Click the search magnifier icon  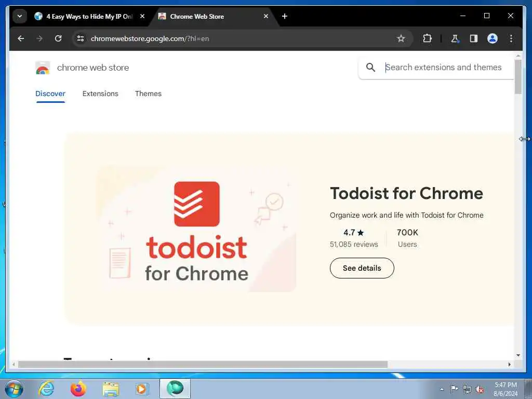(370, 68)
